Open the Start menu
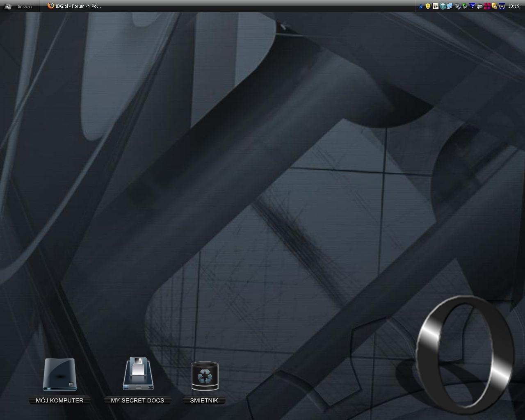Image resolution: width=525 pixels, height=420 pixels. point(20,6)
